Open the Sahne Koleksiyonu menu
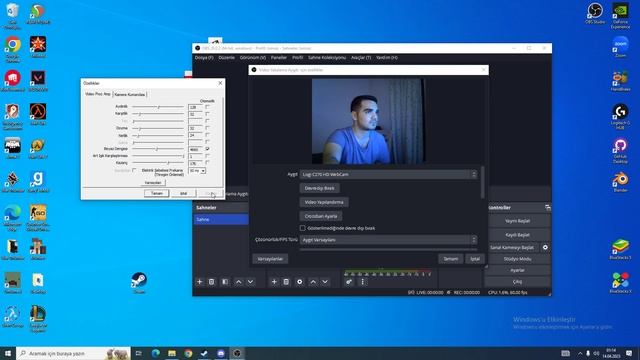The height and width of the screenshot is (360, 640). tap(327, 58)
